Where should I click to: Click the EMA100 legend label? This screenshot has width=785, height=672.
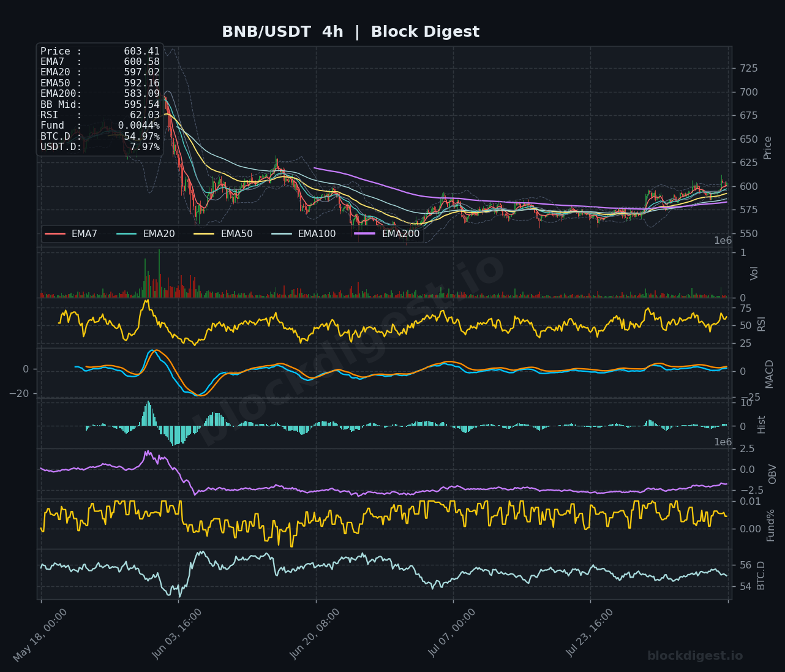point(317,234)
